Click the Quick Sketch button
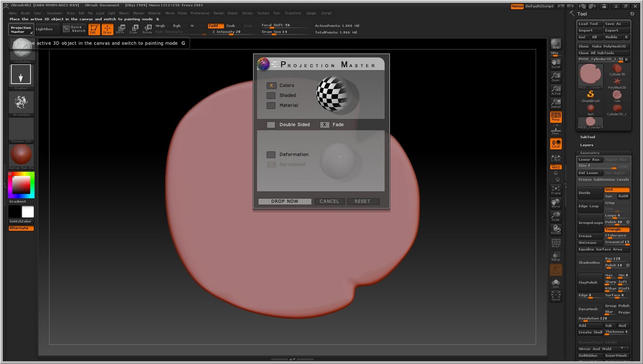The height and width of the screenshot is (364, 643). click(74, 29)
